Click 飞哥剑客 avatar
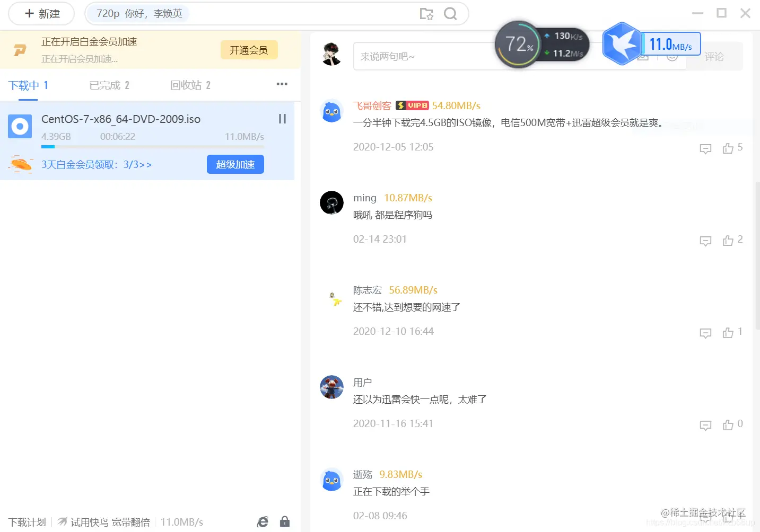Screen dimensions: 760x532 [332, 111]
